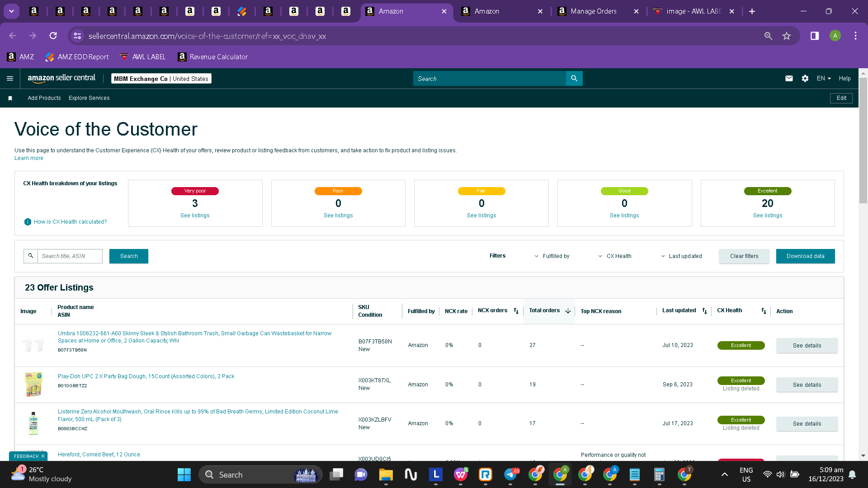Click the zoom magnifier icon in the address bar
Viewport: 868px width, 488px height.
coord(768,36)
